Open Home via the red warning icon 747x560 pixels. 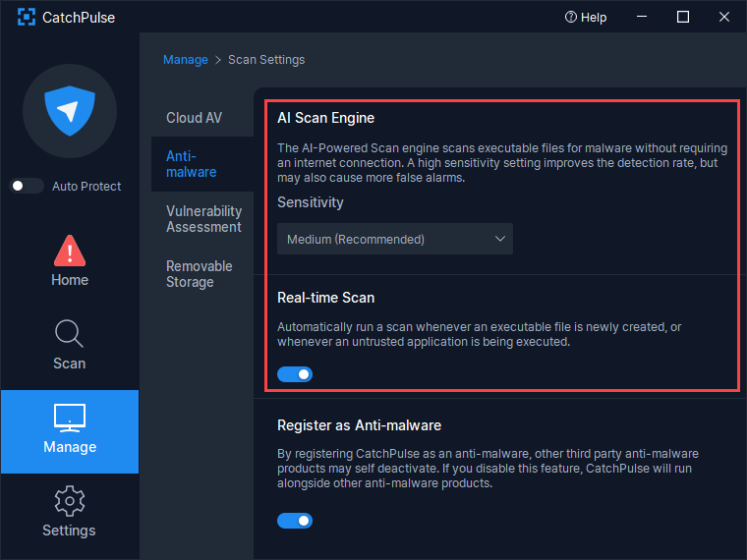click(70, 251)
